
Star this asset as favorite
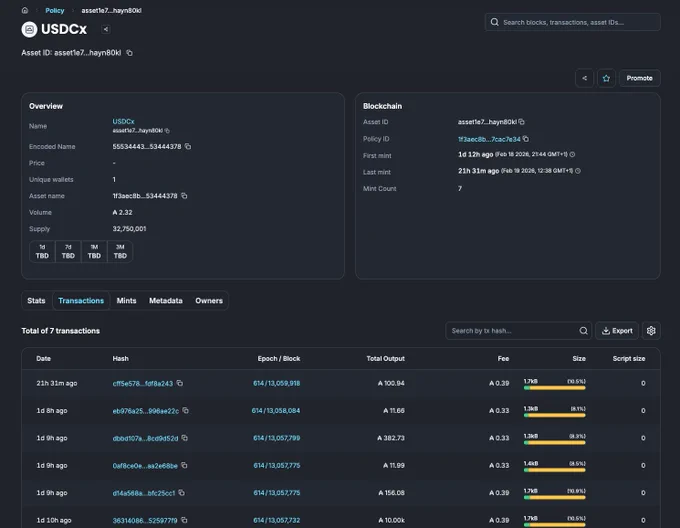pyautogui.click(x=606, y=78)
